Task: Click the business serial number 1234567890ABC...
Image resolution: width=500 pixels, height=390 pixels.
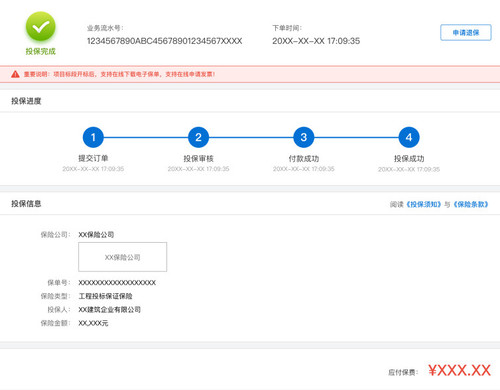Action: coord(164,41)
